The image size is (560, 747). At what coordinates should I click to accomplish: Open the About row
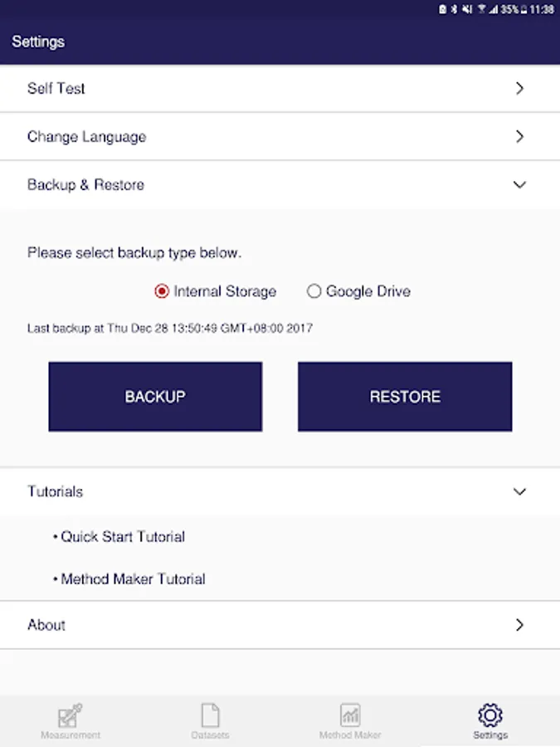[x=280, y=624]
